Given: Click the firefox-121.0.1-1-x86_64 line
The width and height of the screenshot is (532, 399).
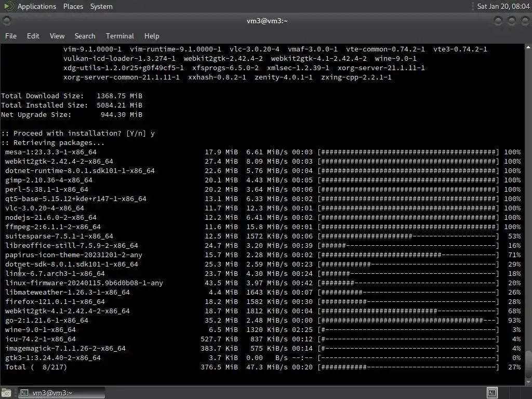Looking at the screenshot, I should (263, 302).
